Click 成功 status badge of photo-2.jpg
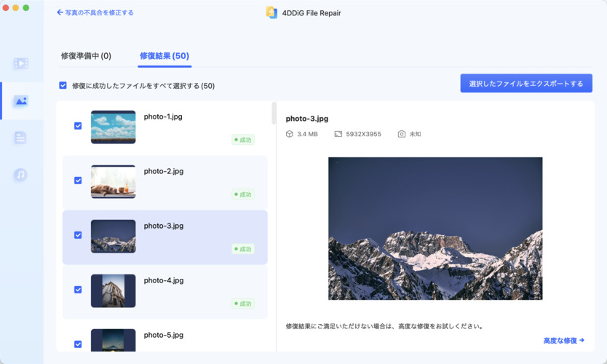Screen dimensions: 607x364 point(243,194)
